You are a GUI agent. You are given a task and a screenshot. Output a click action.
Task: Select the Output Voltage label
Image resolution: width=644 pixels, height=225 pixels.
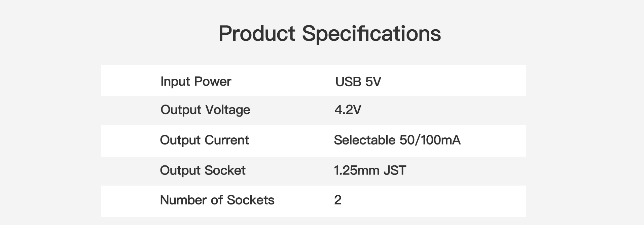[x=205, y=110]
